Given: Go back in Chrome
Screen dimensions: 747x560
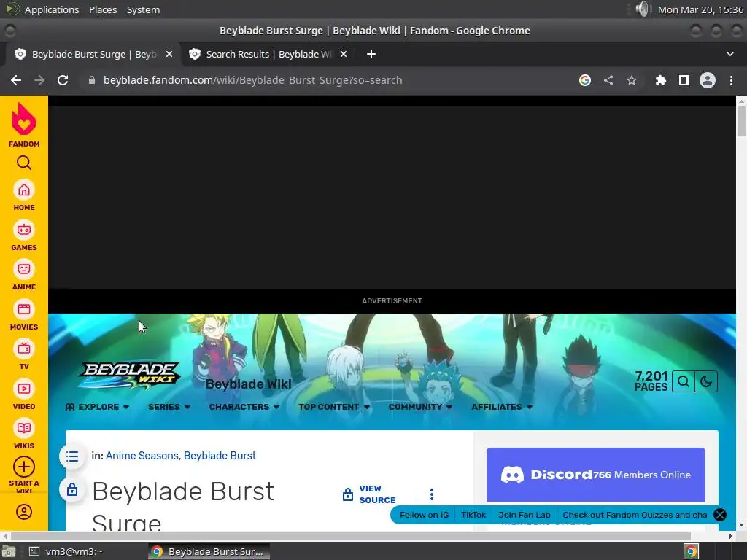Looking at the screenshot, I should pyautogui.click(x=16, y=80).
